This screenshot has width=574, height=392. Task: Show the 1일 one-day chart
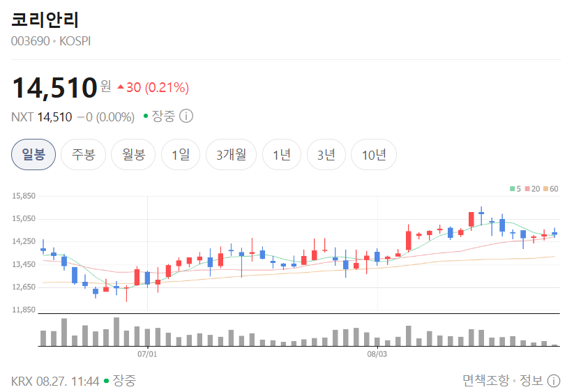(181, 154)
